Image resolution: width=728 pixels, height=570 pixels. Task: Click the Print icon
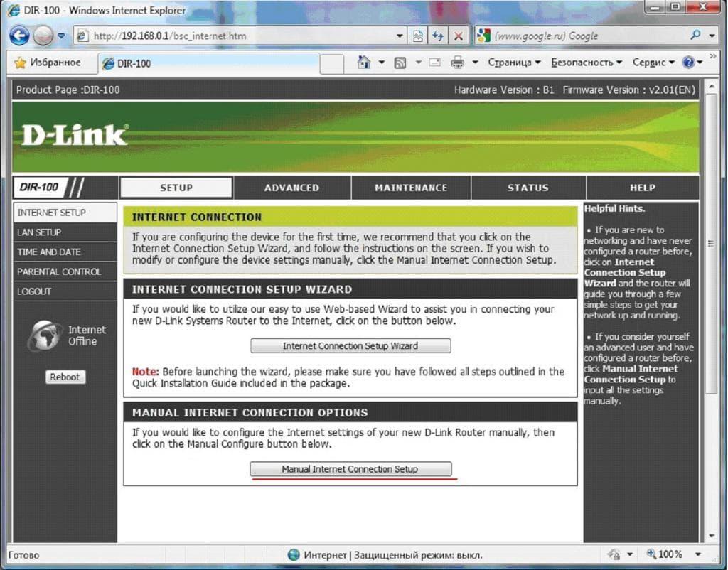457,63
